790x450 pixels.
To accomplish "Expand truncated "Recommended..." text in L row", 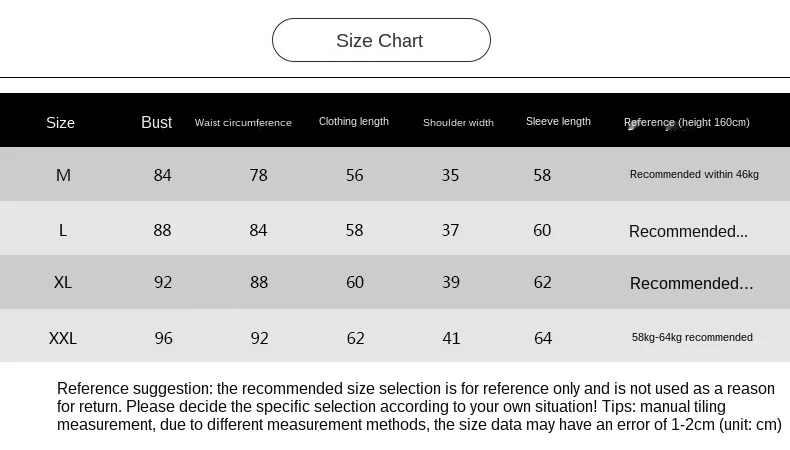I will 688,231.
